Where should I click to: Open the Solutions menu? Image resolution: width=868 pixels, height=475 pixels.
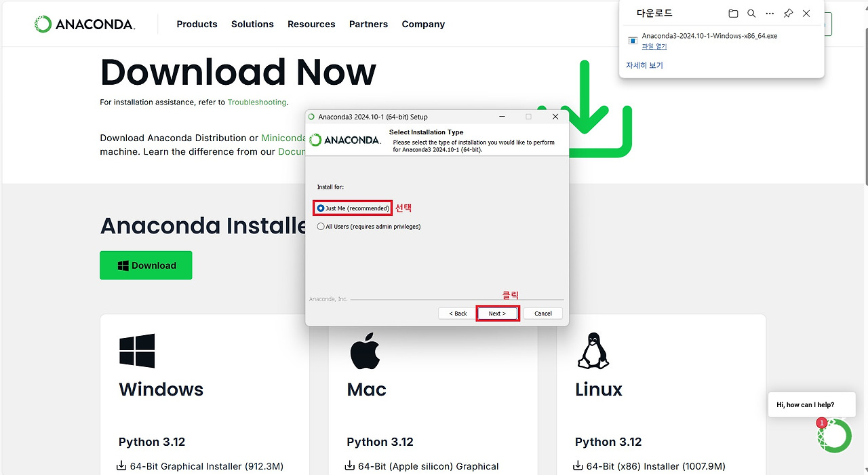[252, 24]
